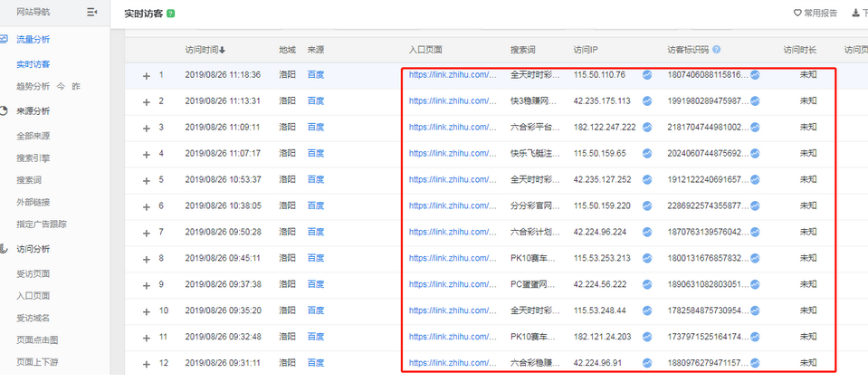Go to 页面点击图 in the sidebar
Viewport: 868px width, 382px height.
37,339
